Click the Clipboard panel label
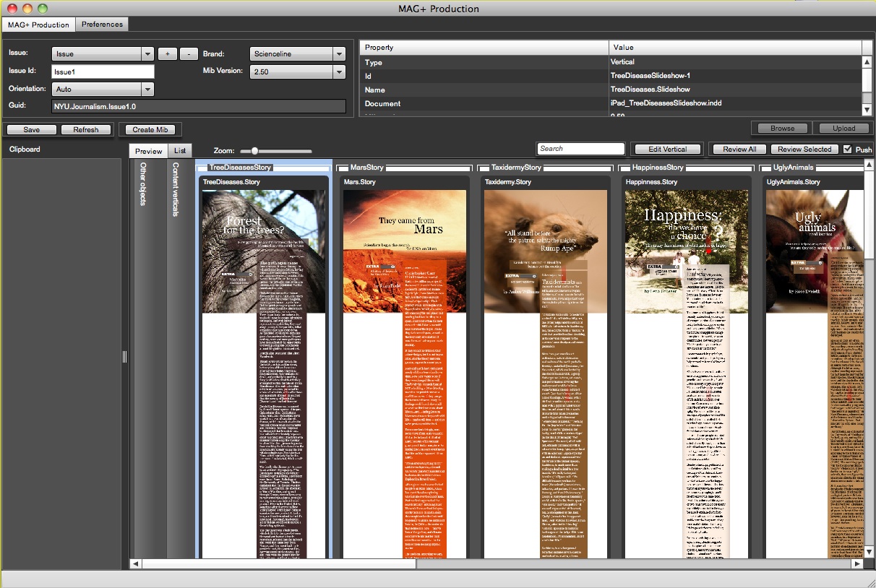The image size is (876, 588). (x=25, y=150)
